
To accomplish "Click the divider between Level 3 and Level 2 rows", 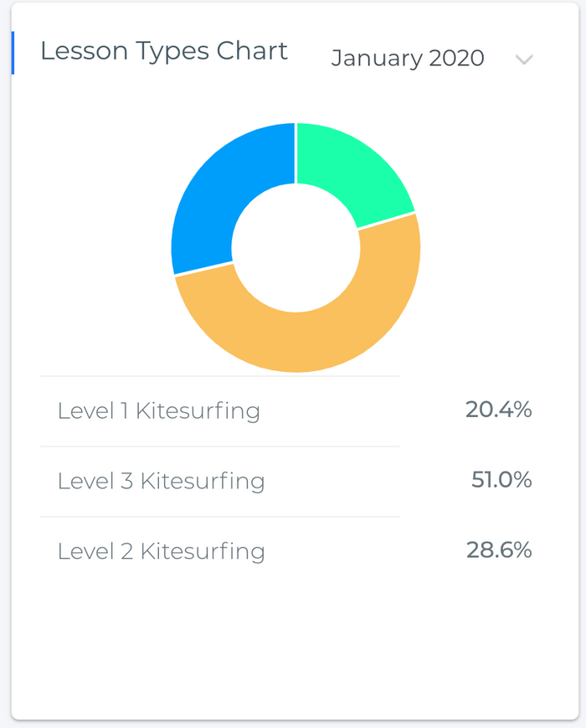I will click(x=220, y=516).
